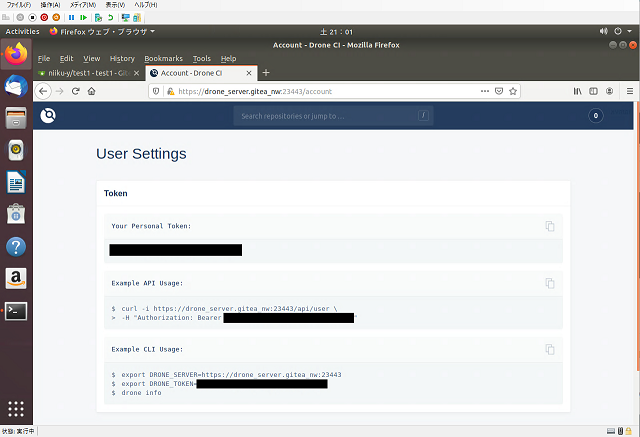The width and height of the screenshot is (640, 437).
Task: Close the niiku-y/test1 tab
Action: pos(137,73)
